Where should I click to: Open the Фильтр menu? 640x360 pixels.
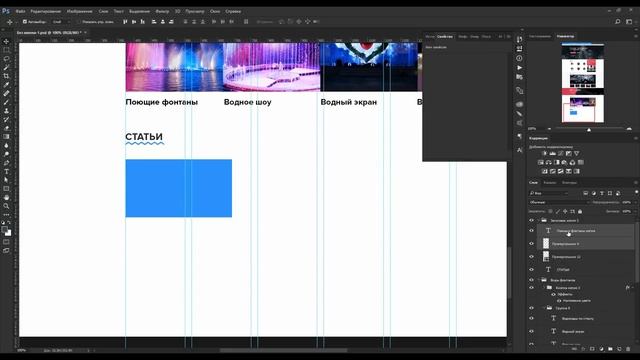coord(162,11)
